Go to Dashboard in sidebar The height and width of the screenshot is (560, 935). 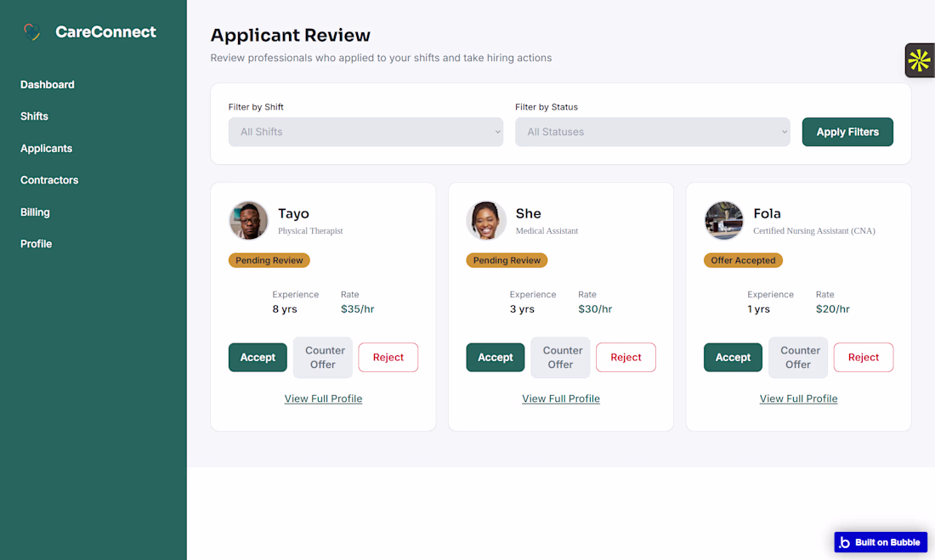tap(47, 85)
